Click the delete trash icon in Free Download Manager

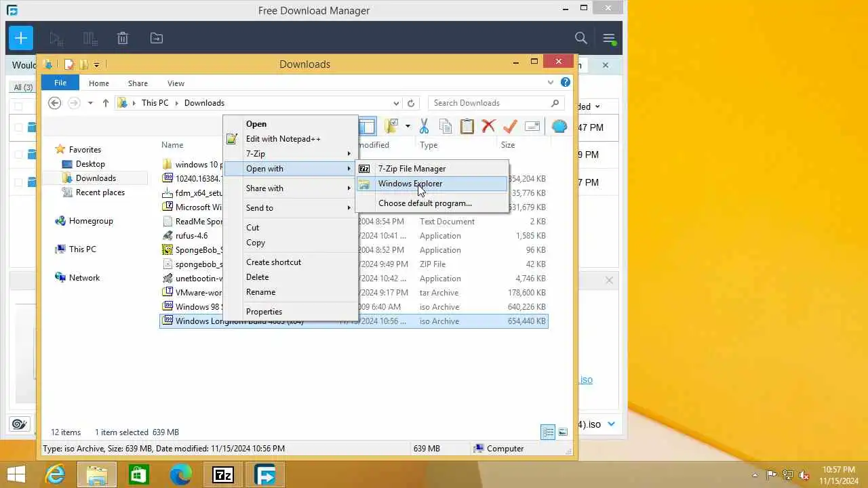(123, 39)
